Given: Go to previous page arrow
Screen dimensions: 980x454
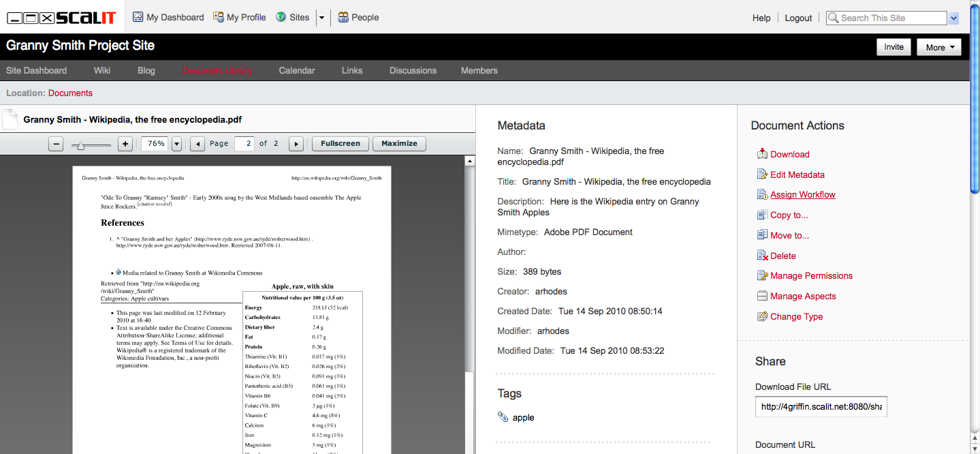Looking at the screenshot, I should [197, 144].
